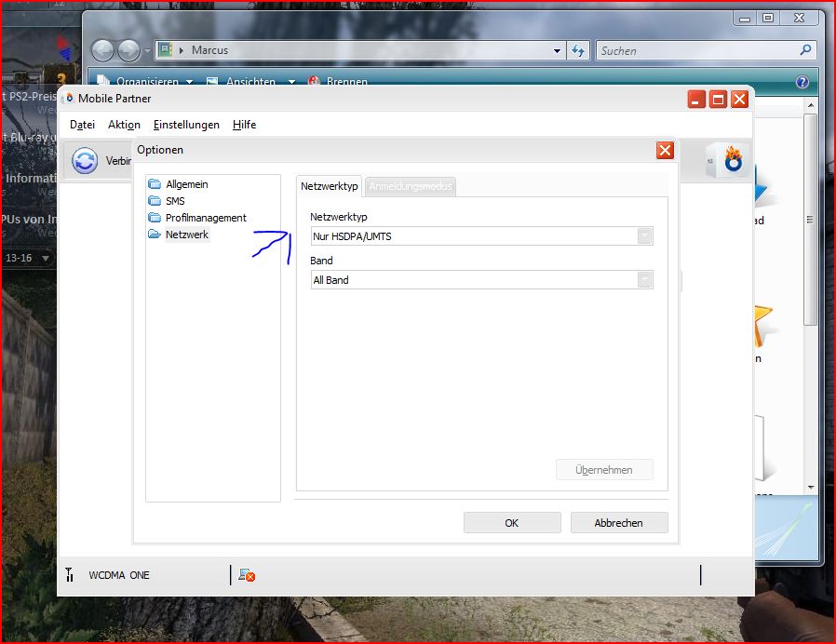Open the Datei menu in Mobile Partner
Viewport: 836px width, 644px height.
pyautogui.click(x=82, y=125)
